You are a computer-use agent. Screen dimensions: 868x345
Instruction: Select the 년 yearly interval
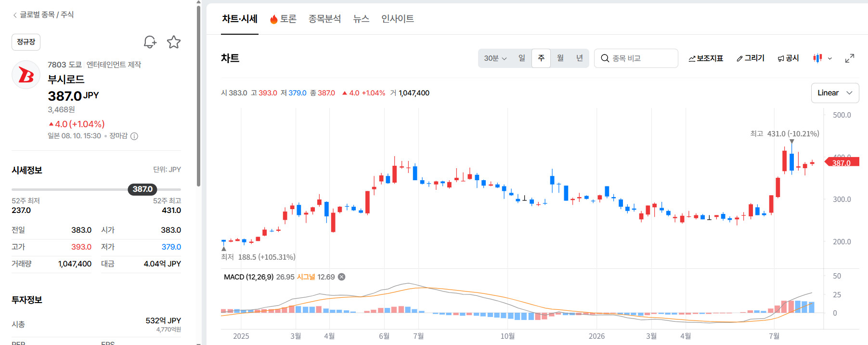(580, 58)
